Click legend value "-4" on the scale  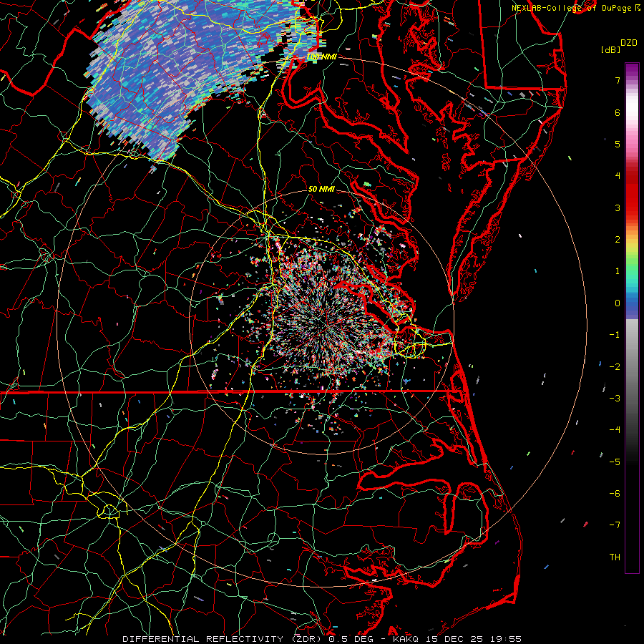click(x=615, y=430)
